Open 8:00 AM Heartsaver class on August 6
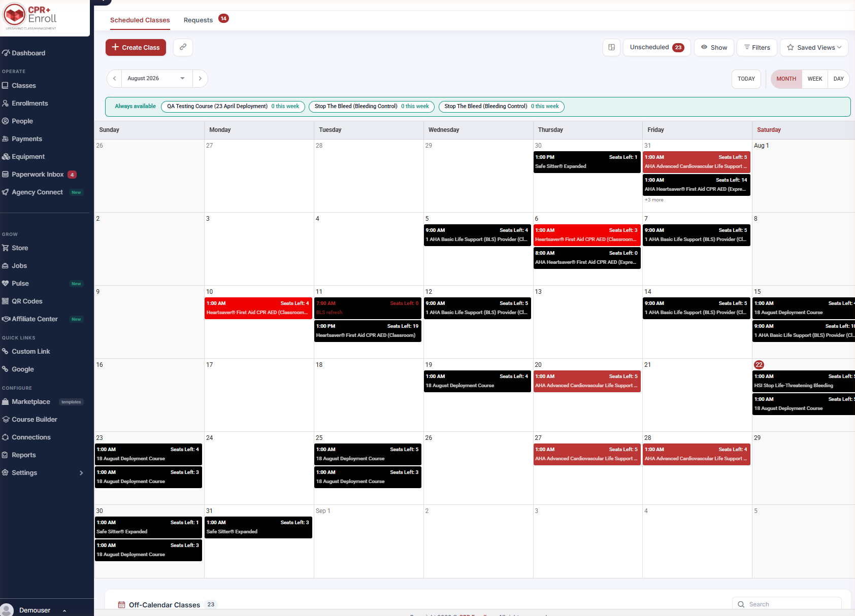855x616 pixels. 587,258
